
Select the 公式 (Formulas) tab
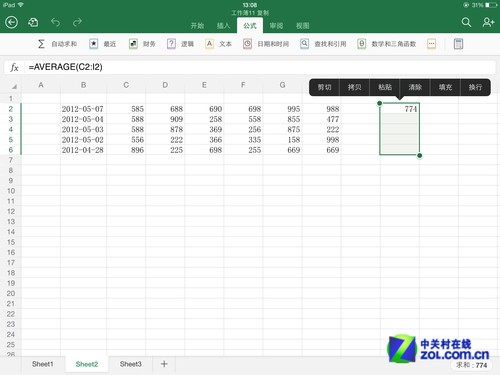[x=250, y=26]
